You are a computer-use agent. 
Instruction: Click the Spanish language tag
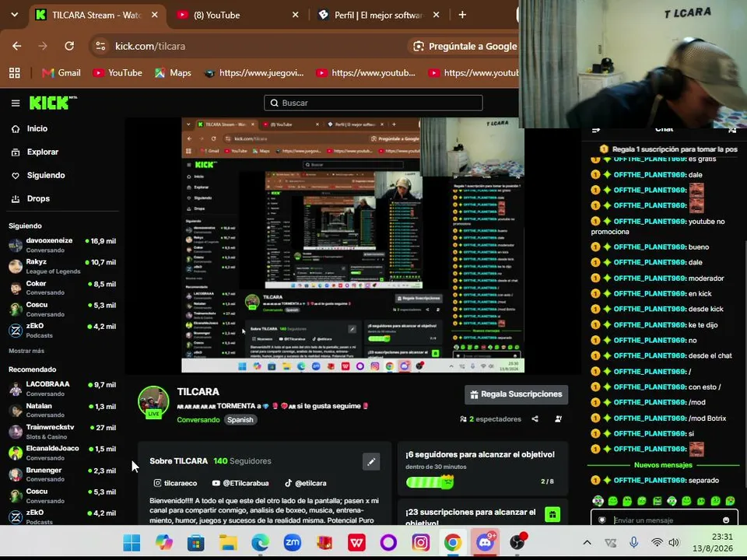[240, 419]
